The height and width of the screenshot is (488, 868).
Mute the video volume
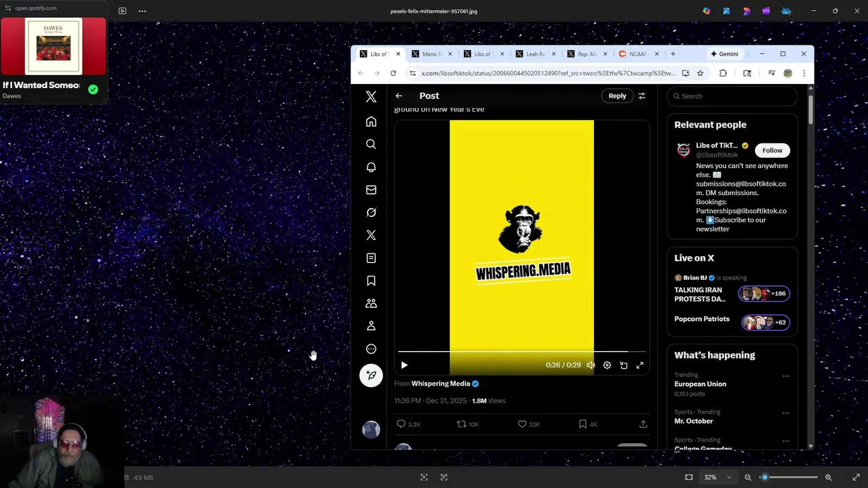pos(591,365)
